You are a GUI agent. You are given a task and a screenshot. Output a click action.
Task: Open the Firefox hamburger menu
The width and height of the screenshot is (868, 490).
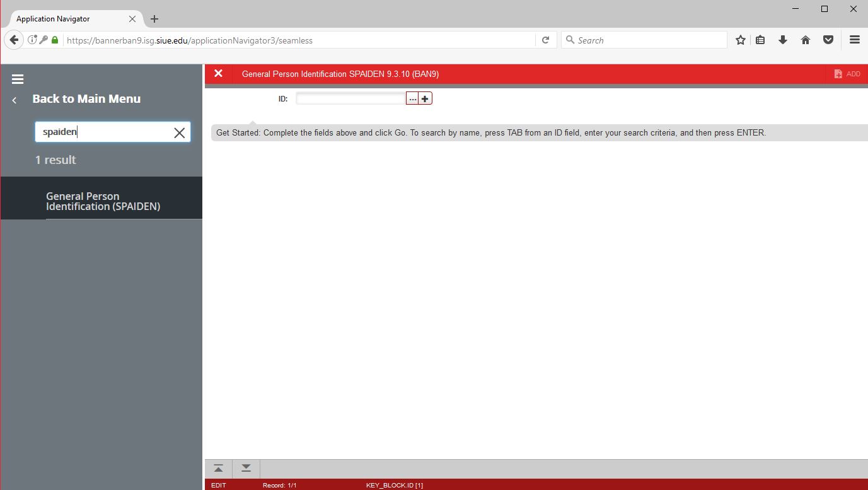[x=854, y=40]
